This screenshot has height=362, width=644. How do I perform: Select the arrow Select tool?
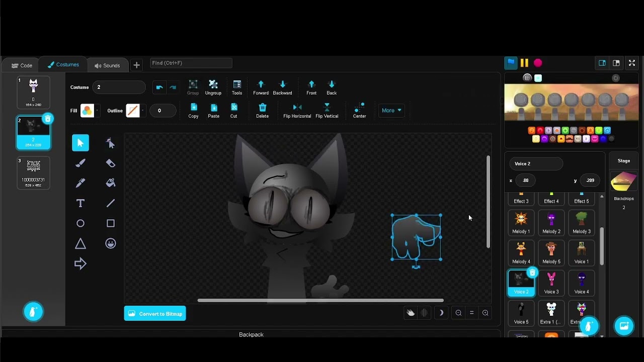[x=80, y=143]
